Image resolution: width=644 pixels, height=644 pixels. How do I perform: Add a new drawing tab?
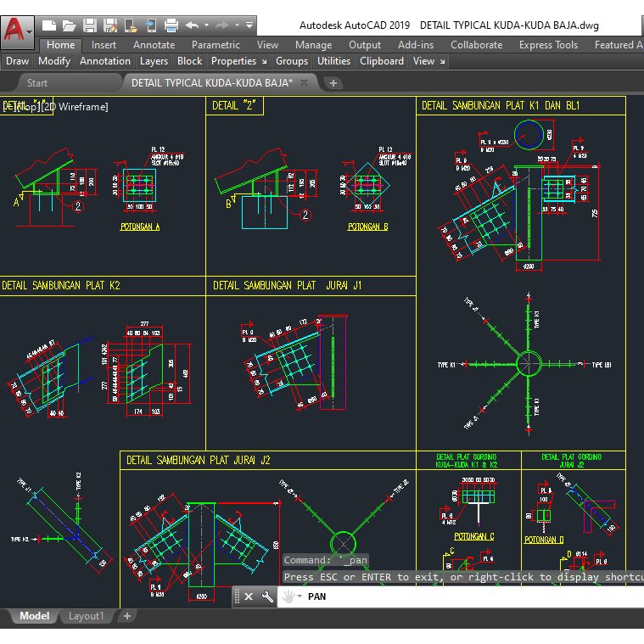333,83
